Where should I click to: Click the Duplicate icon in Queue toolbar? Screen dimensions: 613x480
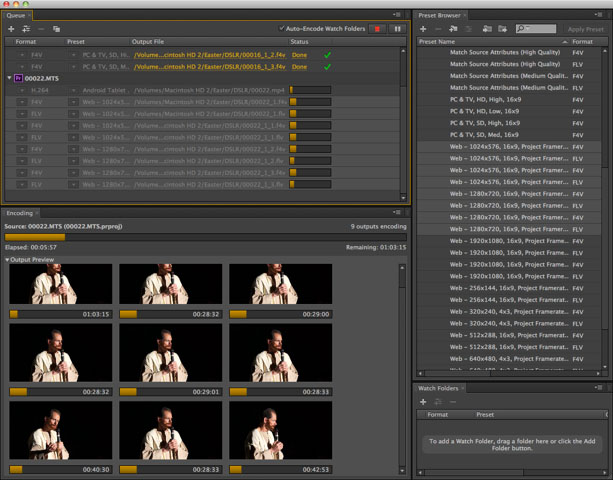[57, 29]
